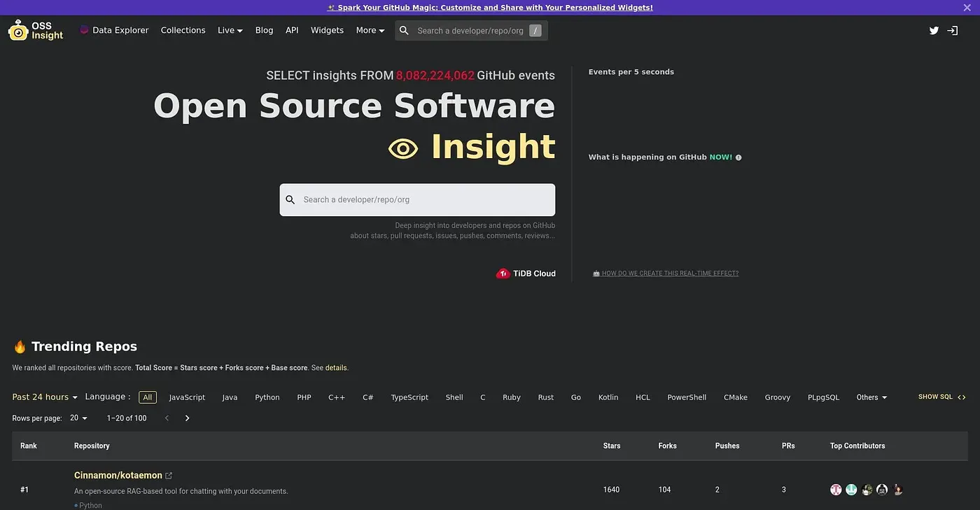Close the top announcement banner
The image size is (980, 510).
[x=967, y=8]
